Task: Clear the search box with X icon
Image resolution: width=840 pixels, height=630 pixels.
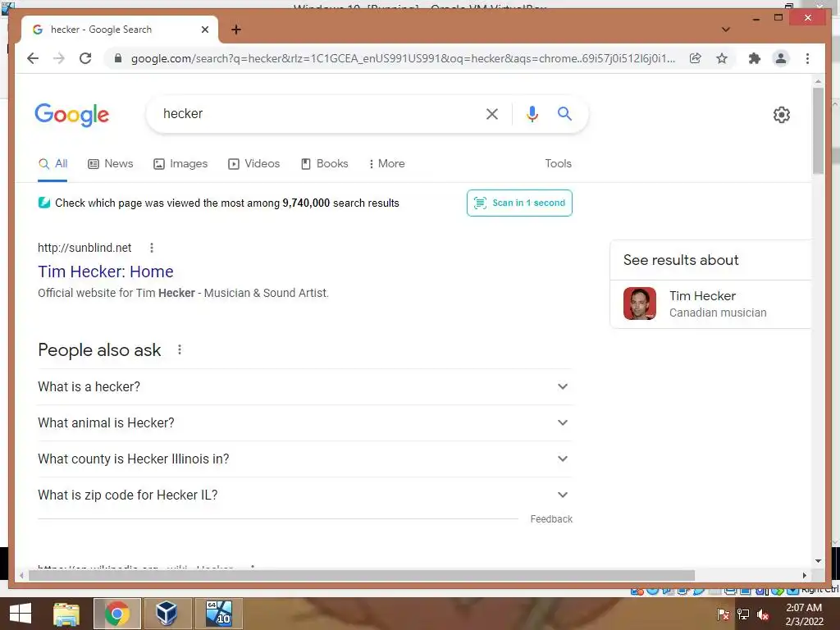Action: 492,113
